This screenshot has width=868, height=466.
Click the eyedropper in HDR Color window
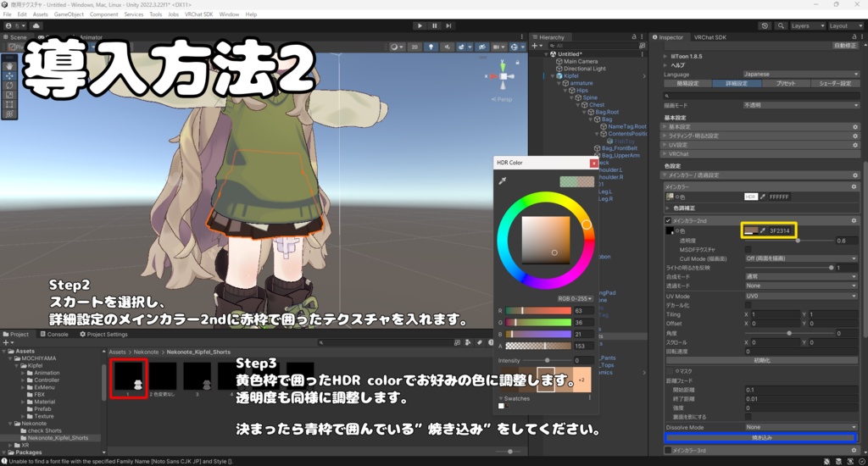pyautogui.click(x=503, y=180)
